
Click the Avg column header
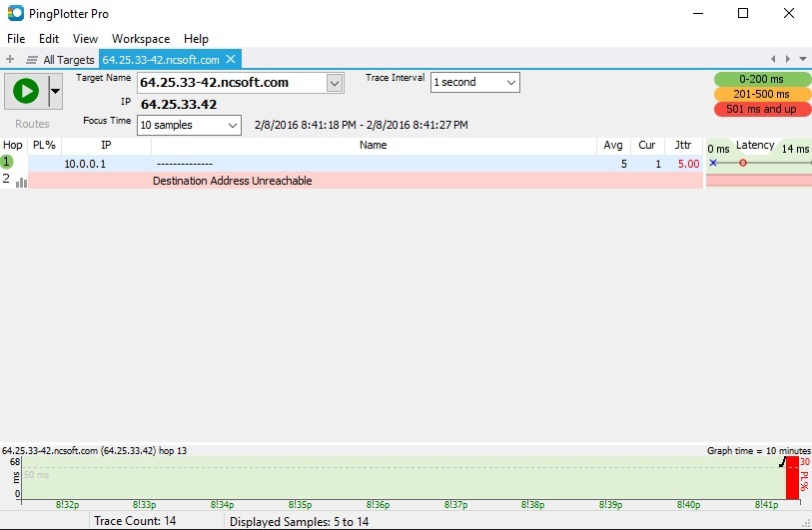(613, 146)
